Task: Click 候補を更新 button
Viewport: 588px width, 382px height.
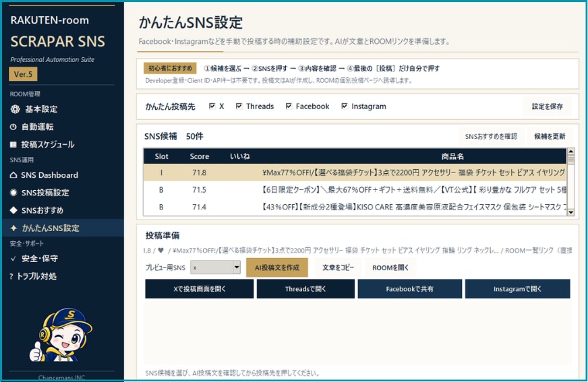Action: click(x=550, y=136)
